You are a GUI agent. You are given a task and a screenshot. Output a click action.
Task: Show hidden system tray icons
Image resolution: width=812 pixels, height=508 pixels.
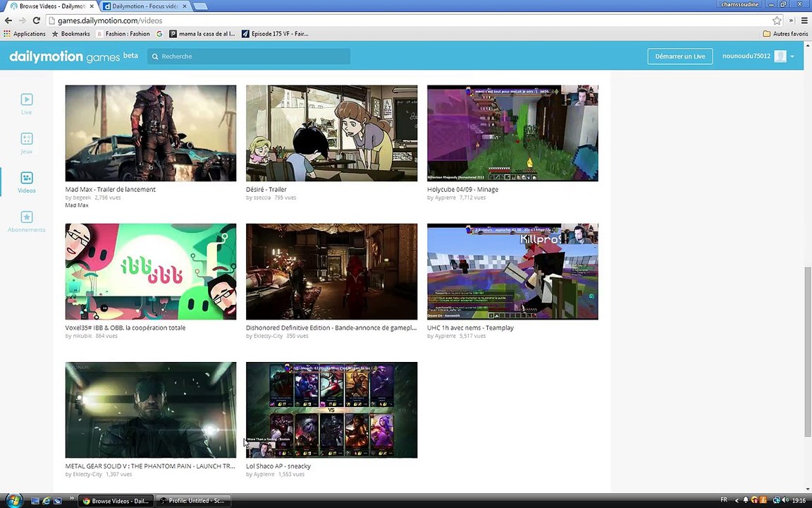(737, 500)
